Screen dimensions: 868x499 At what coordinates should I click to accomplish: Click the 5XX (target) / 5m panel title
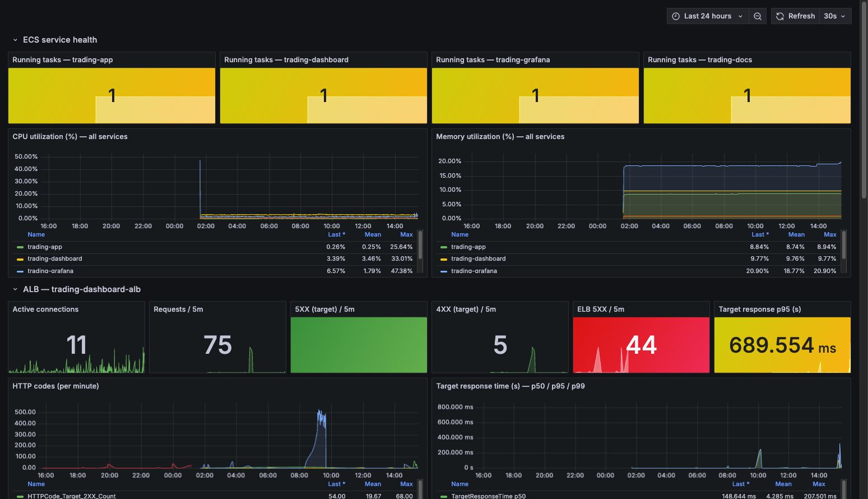(x=324, y=309)
